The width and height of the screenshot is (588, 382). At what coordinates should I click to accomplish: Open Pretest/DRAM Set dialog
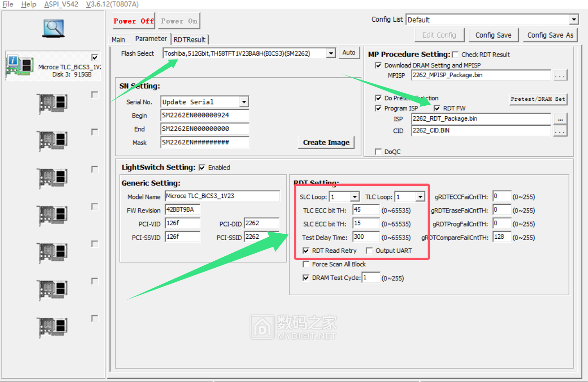click(538, 99)
